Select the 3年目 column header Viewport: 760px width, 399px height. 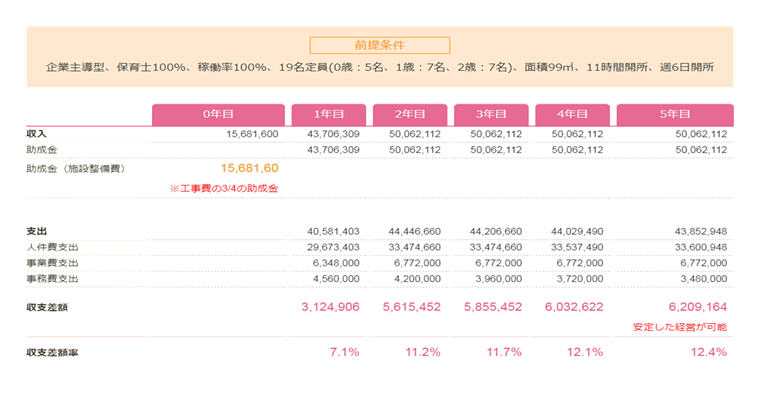(x=491, y=115)
